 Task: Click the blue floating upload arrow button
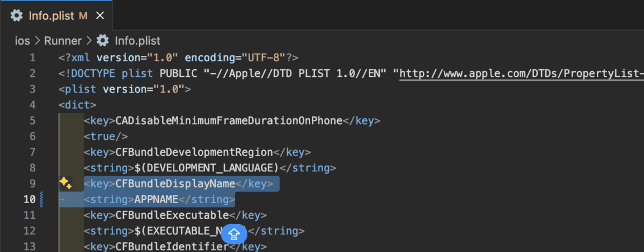(234, 234)
